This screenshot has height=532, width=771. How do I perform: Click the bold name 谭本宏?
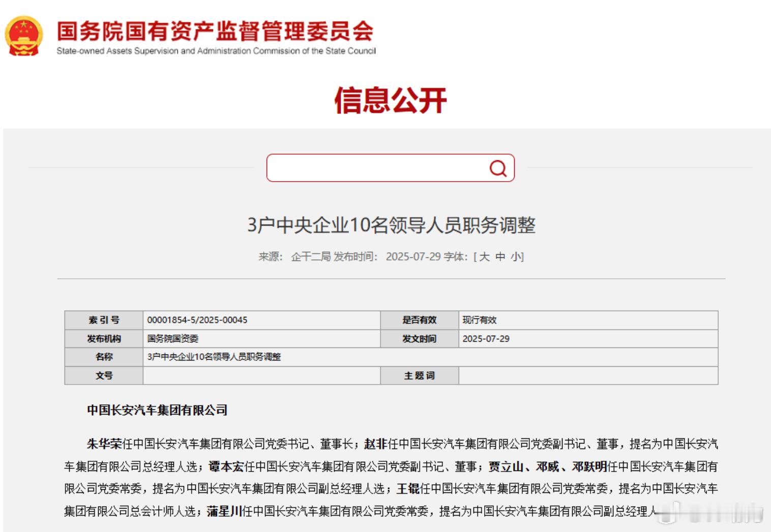226,466
